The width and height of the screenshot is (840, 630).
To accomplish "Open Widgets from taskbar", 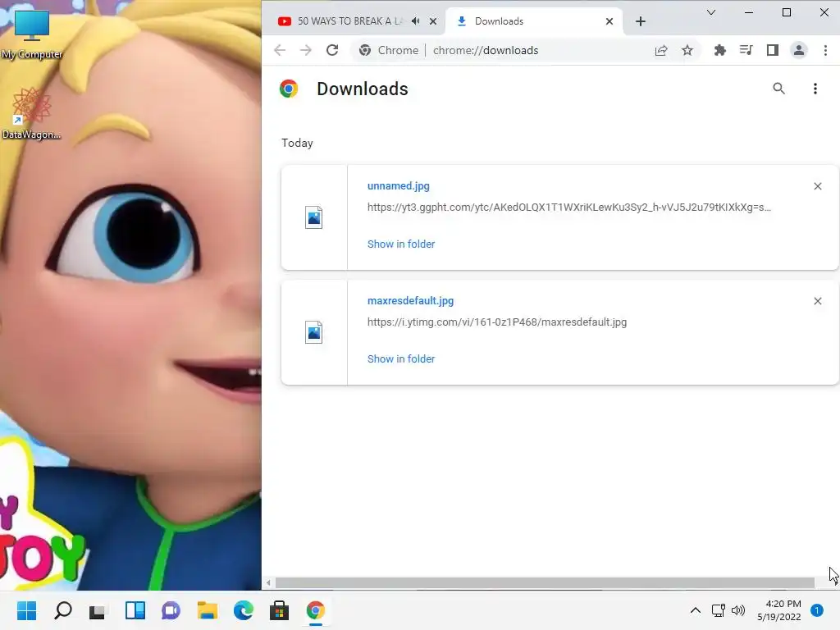I will pyautogui.click(x=135, y=610).
